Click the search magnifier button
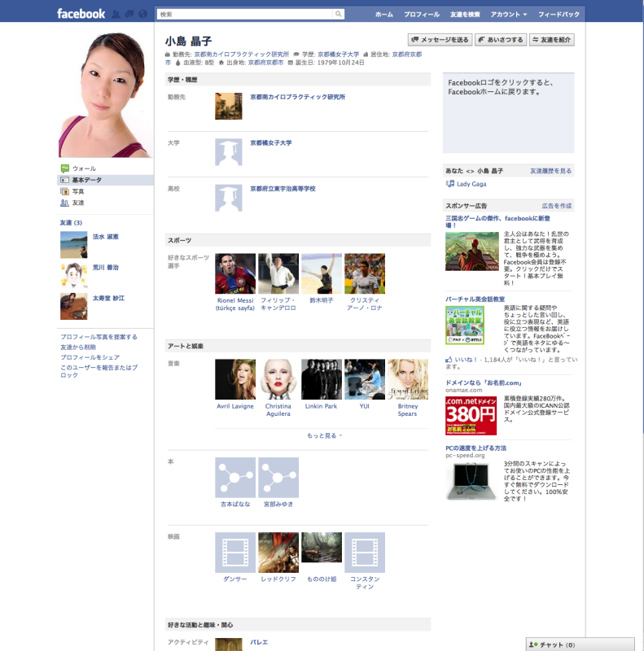644x651 pixels. point(339,14)
